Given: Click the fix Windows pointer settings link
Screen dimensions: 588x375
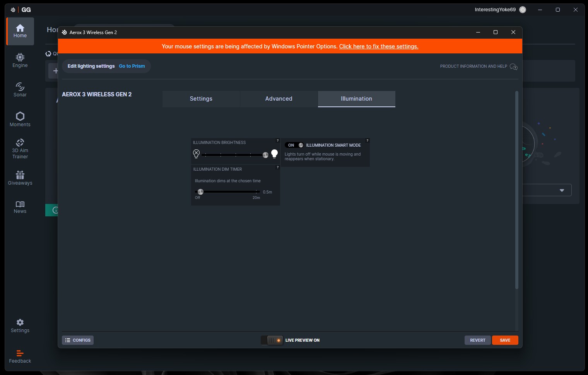Looking at the screenshot, I should [x=378, y=46].
